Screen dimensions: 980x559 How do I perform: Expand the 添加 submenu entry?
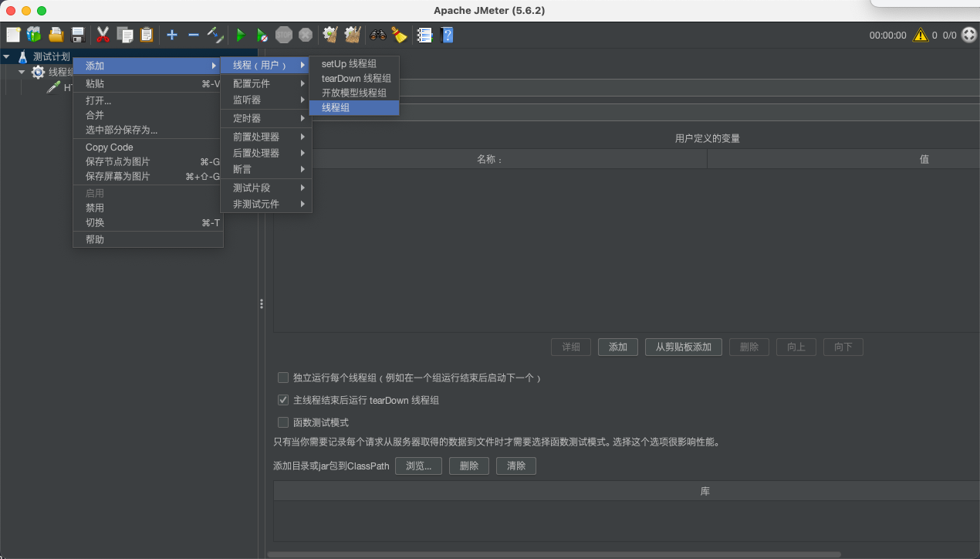coord(147,66)
